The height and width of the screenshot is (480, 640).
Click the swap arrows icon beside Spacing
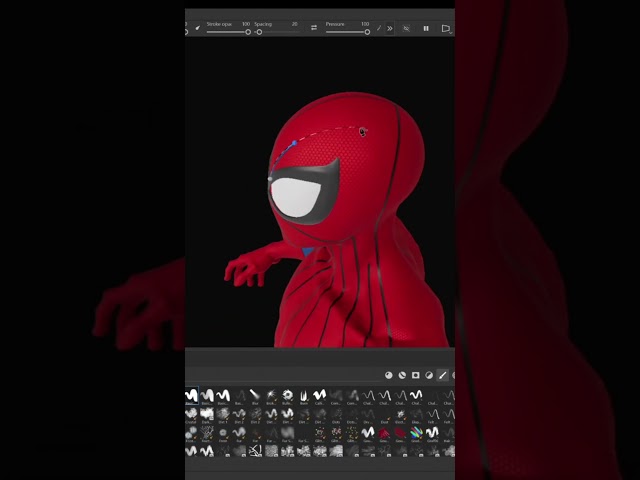(314, 28)
